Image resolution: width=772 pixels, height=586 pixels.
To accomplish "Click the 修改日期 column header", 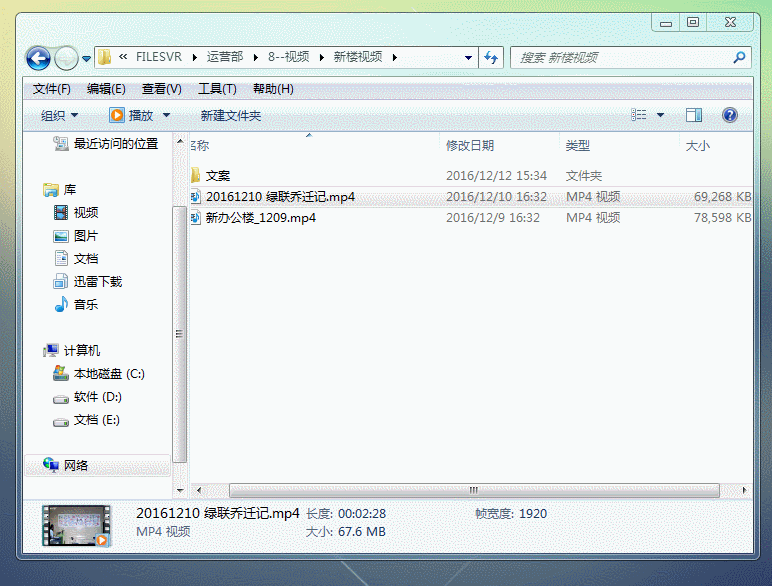I will point(470,146).
